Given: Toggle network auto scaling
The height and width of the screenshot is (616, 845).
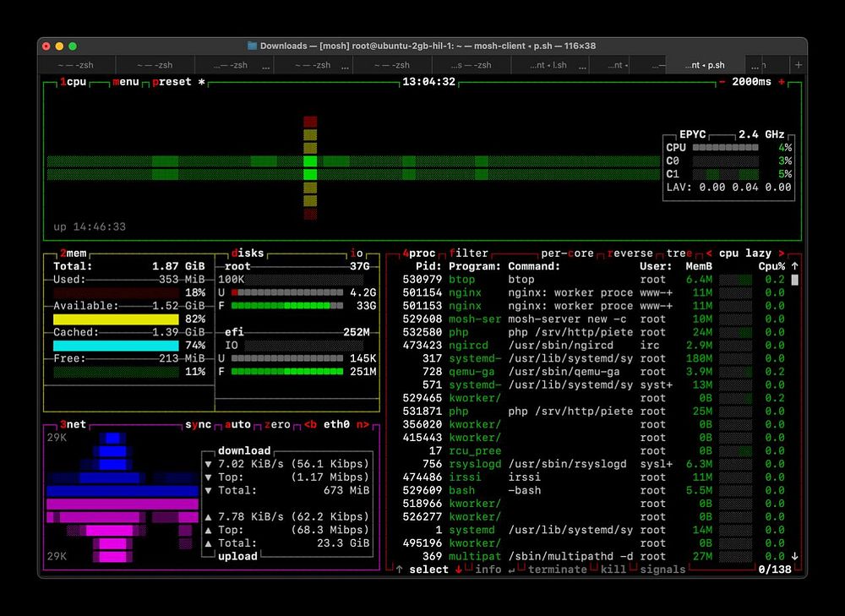Looking at the screenshot, I should [x=238, y=424].
